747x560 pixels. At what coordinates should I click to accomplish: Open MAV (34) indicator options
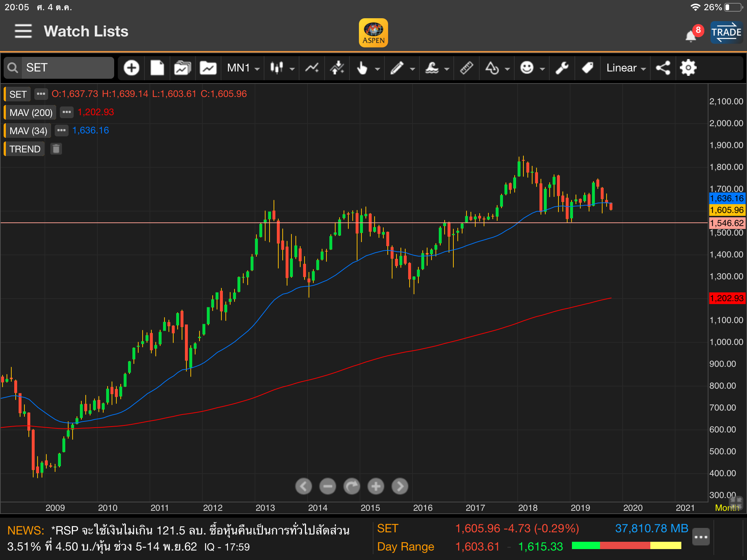61,130
